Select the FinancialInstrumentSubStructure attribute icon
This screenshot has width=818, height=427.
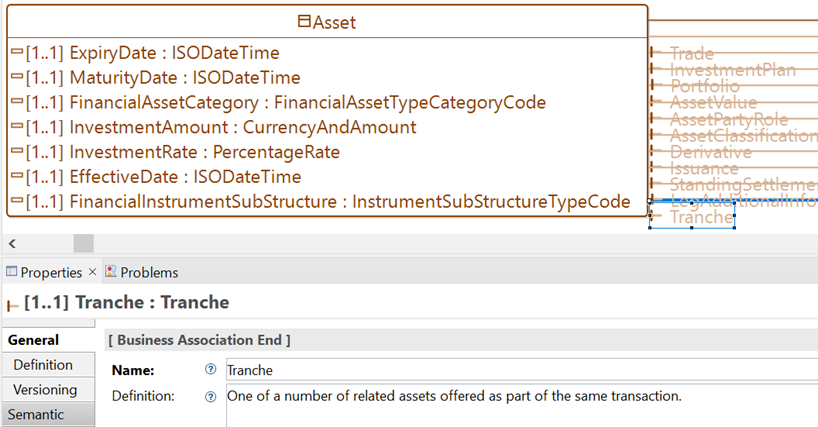[x=17, y=200]
